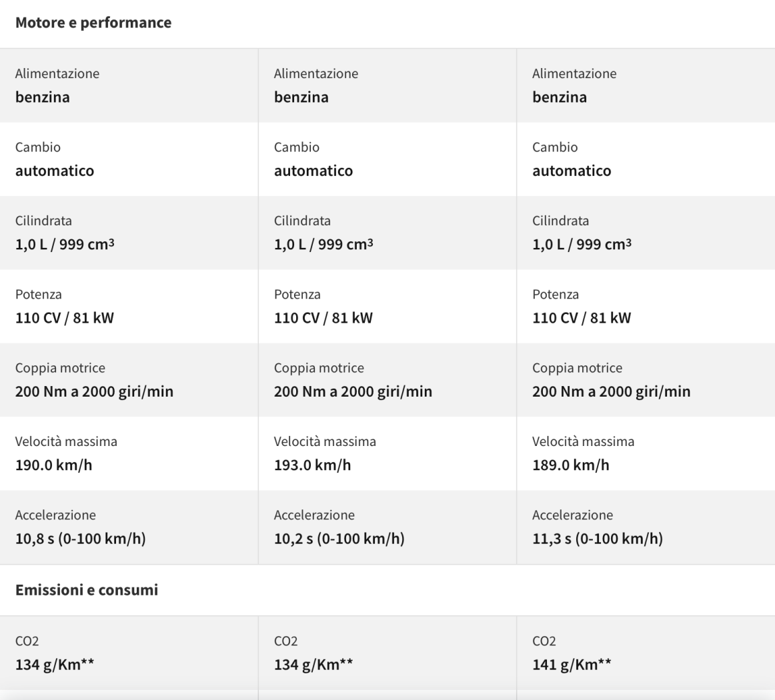Click the 10,8 s acceleration value
This screenshot has height=700, width=775.
(81, 539)
